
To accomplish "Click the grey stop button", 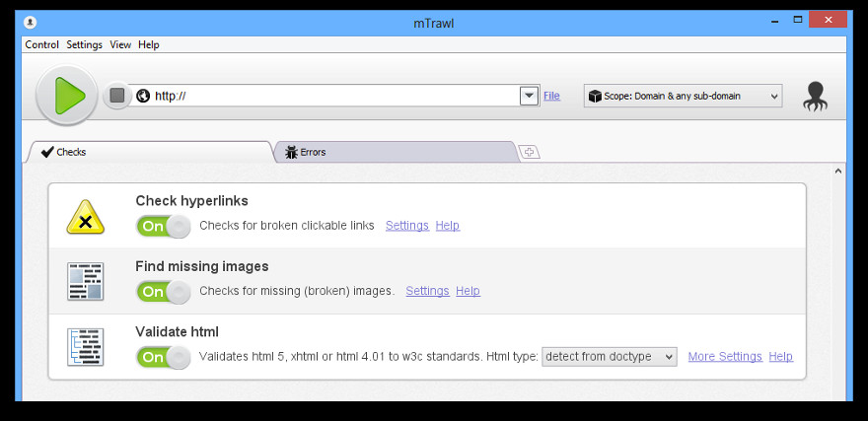I will pos(116,96).
